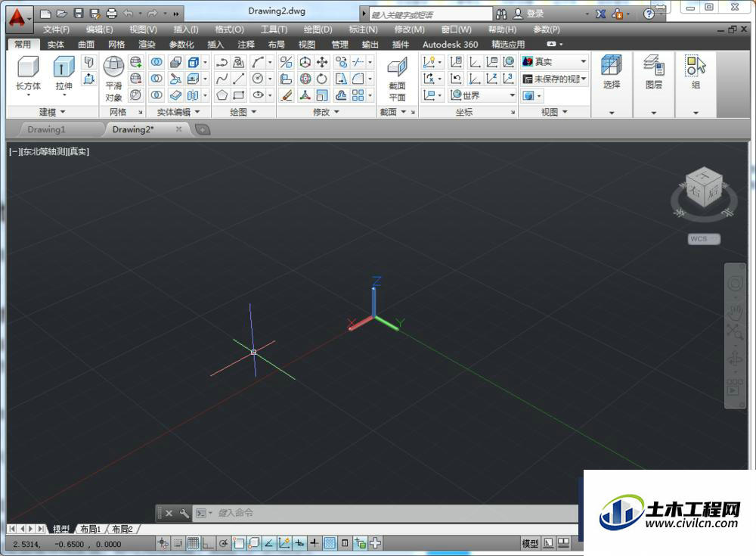The height and width of the screenshot is (556, 756).
Task: Select the Spline curve tool in 绘图 panel
Action: coord(222,78)
